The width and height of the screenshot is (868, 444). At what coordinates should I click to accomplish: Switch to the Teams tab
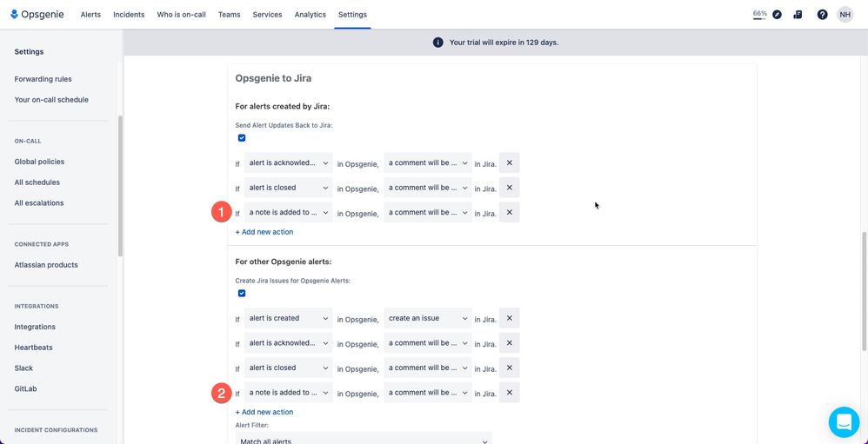(230, 15)
